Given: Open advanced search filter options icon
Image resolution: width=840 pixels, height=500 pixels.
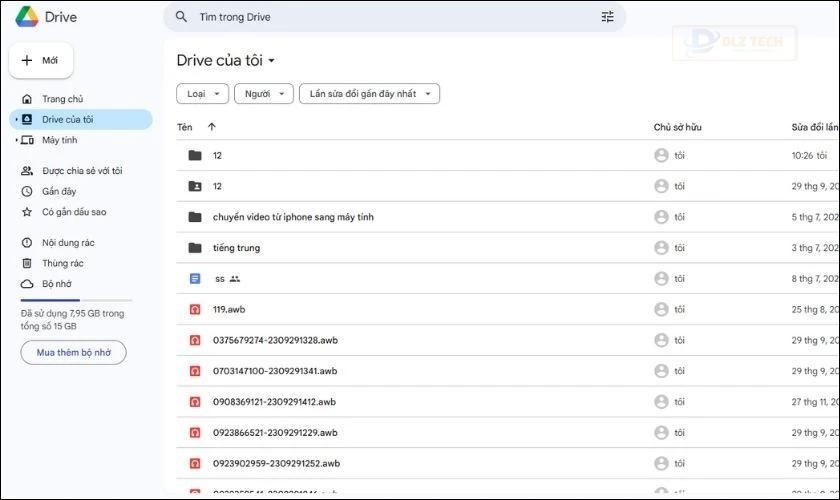Looking at the screenshot, I should (608, 17).
